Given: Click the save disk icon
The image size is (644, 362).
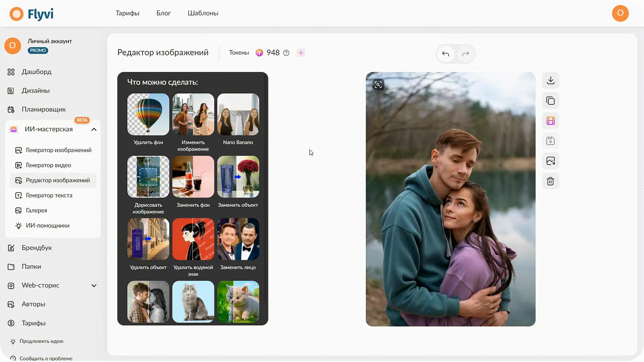Looking at the screenshot, I should [x=550, y=141].
